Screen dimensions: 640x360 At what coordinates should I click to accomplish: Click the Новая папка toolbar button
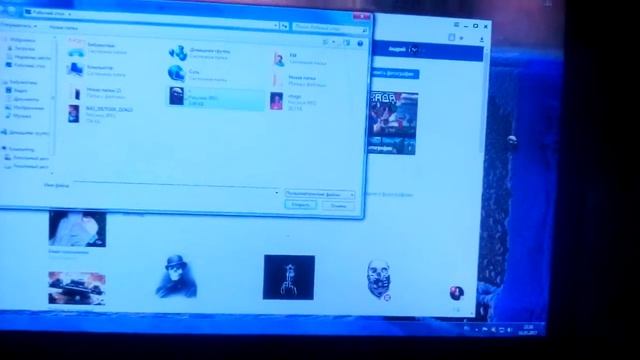click(64, 28)
